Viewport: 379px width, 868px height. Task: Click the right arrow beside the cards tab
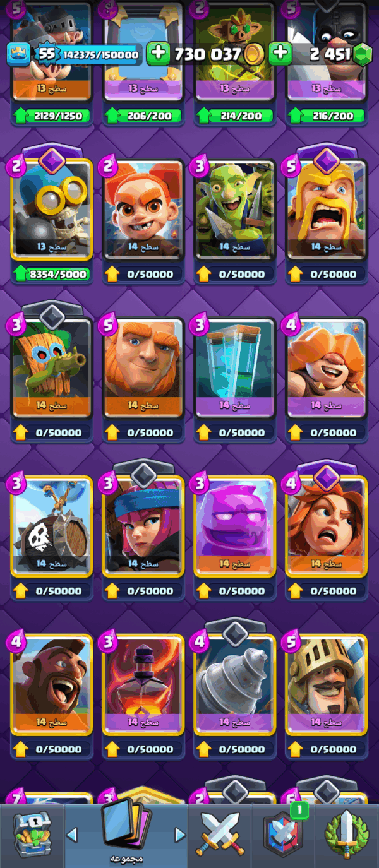(x=180, y=835)
